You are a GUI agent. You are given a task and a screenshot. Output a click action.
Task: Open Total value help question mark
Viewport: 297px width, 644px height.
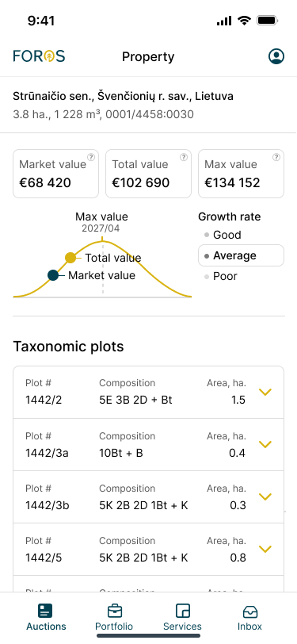click(184, 157)
